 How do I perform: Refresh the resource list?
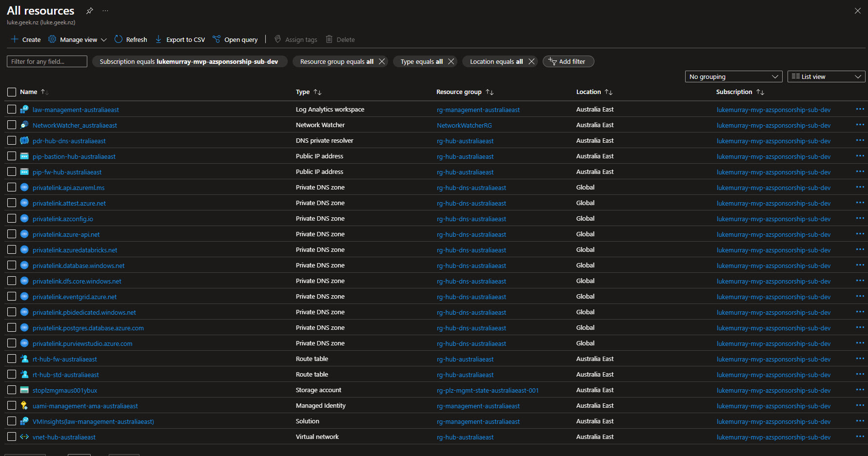pyautogui.click(x=131, y=39)
